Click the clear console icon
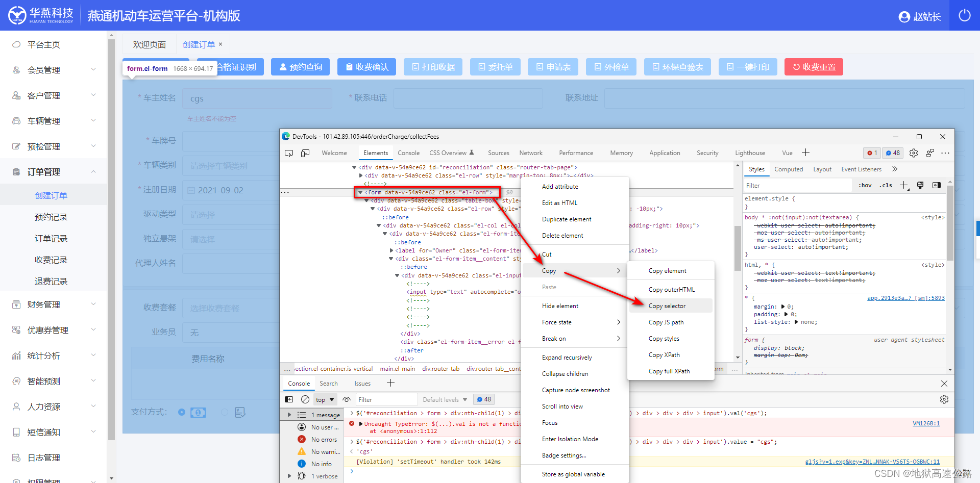980x483 pixels. pyautogui.click(x=305, y=399)
